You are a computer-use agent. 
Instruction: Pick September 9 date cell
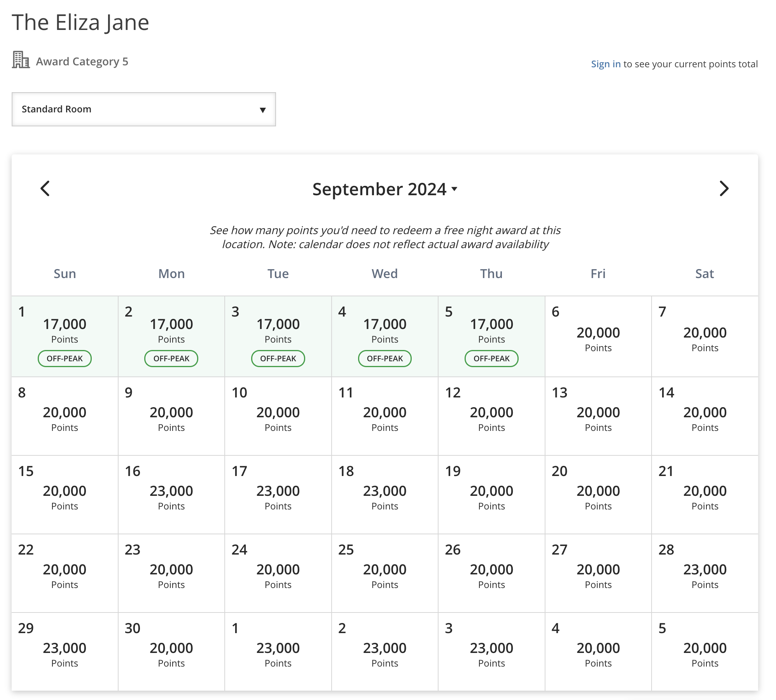171,416
